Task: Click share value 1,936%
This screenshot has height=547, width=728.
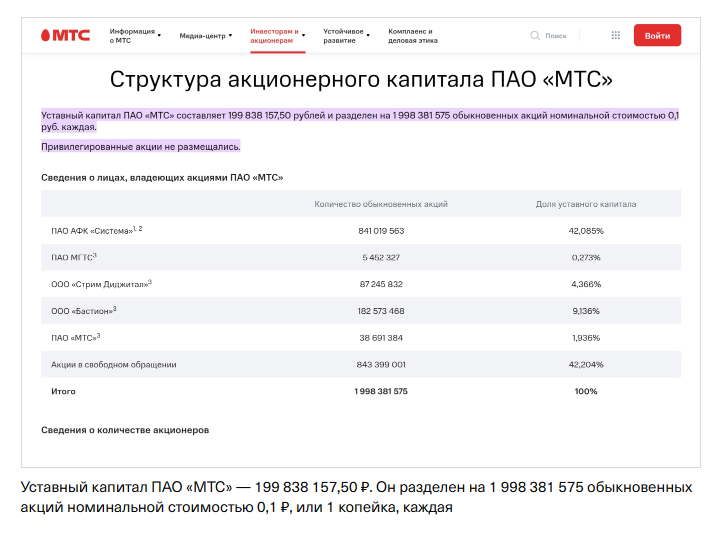Action: [x=586, y=338]
